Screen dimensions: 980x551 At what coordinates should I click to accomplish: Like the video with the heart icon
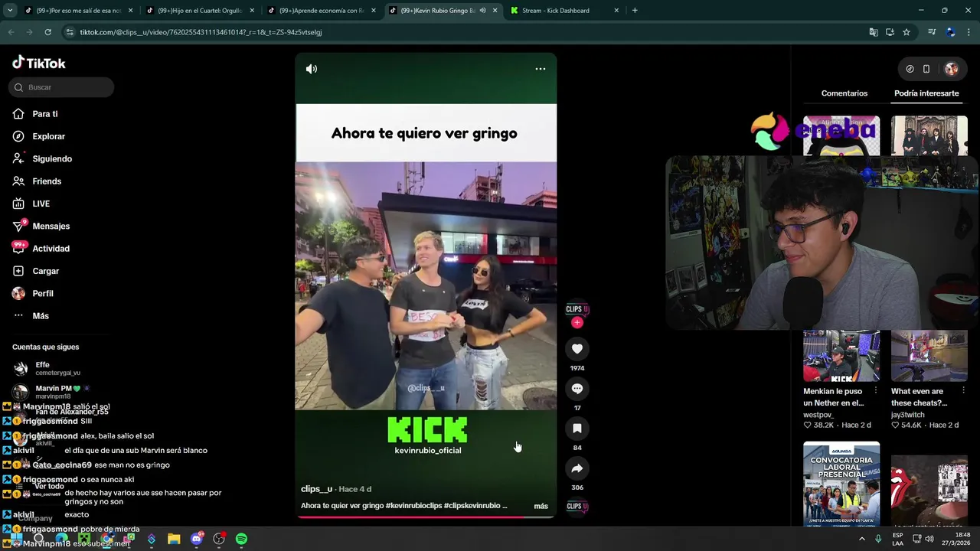point(577,349)
